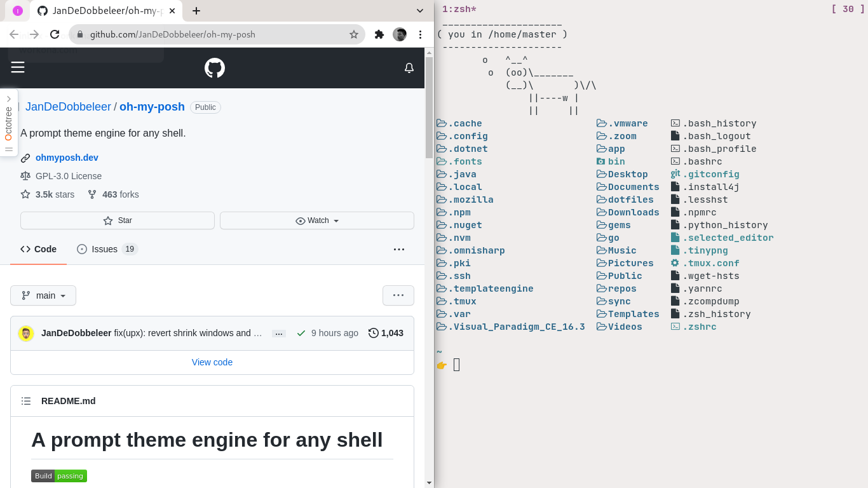This screenshot has height=488, width=868.
Task: Switch to the Code tab
Action: click(38, 249)
